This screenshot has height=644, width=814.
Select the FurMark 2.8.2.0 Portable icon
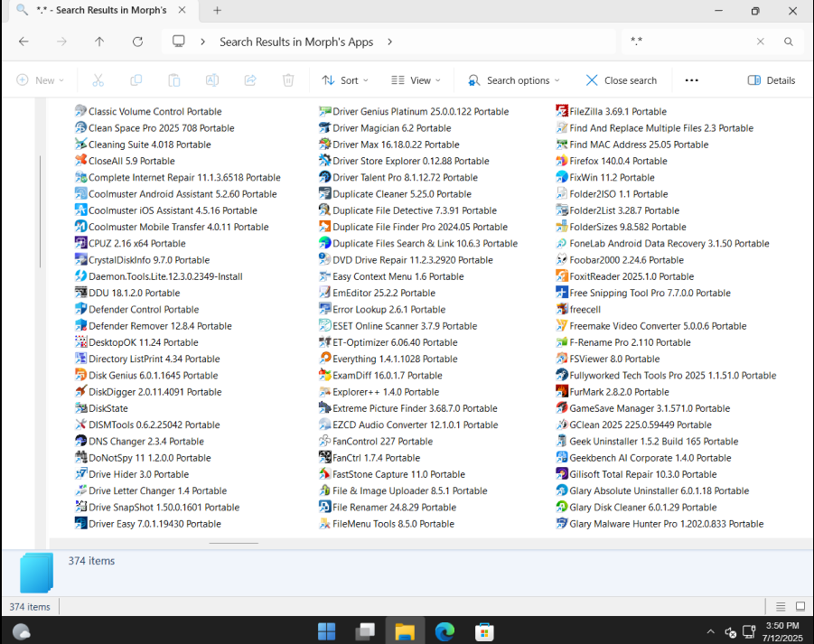(561, 392)
